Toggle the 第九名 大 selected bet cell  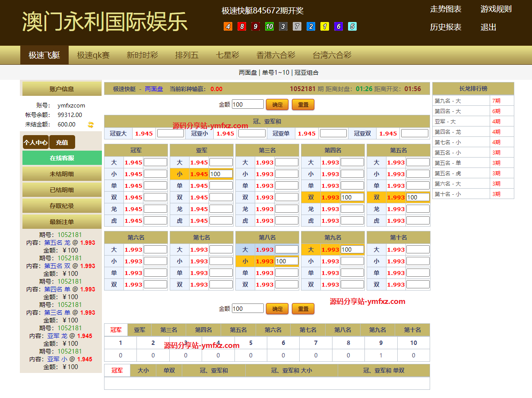pos(311,250)
